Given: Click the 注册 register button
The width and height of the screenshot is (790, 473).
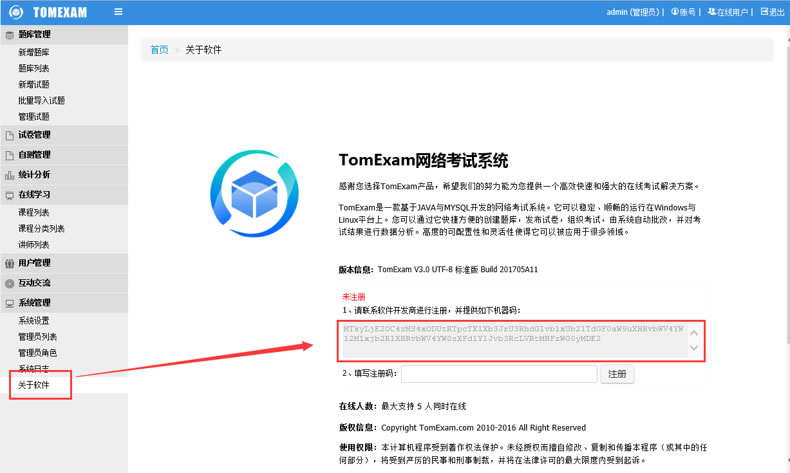Looking at the screenshot, I should point(617,374).
